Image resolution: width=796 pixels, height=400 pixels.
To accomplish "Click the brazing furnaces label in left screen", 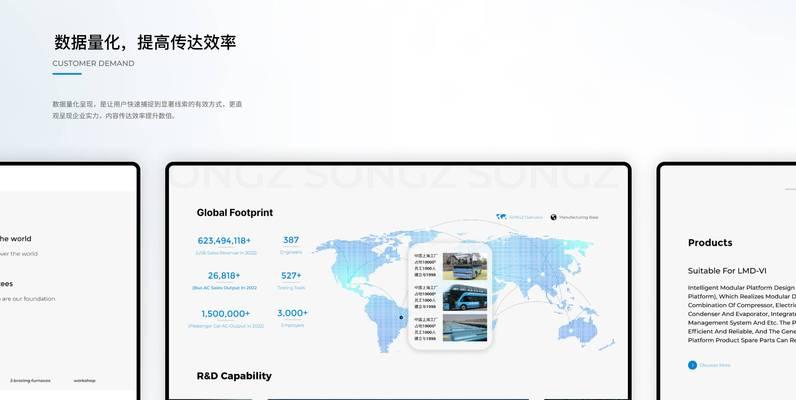I will (30, 380).
